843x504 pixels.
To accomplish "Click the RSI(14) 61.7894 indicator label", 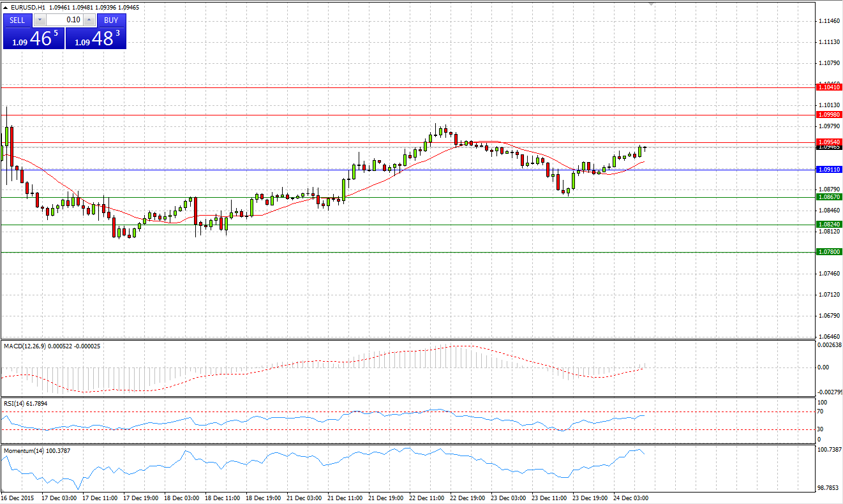I will 26,403.
